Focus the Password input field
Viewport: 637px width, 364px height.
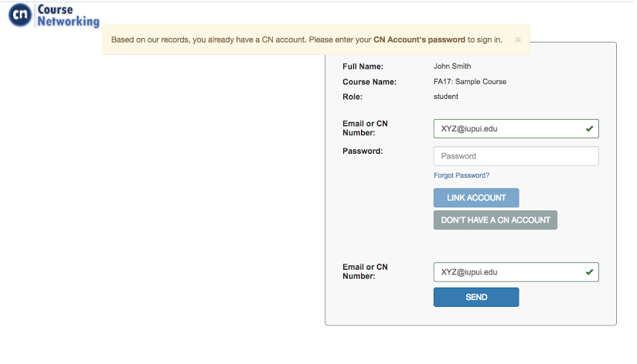(516, 156)
